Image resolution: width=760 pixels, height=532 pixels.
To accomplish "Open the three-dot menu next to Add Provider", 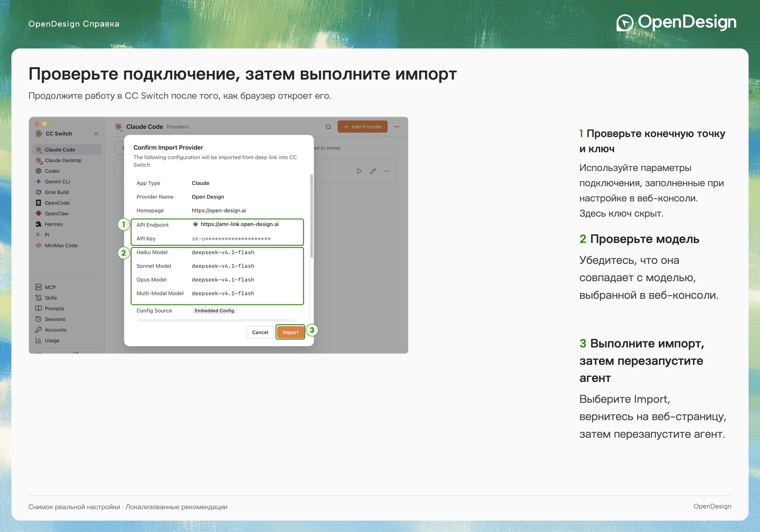I will tap(397, 126).
